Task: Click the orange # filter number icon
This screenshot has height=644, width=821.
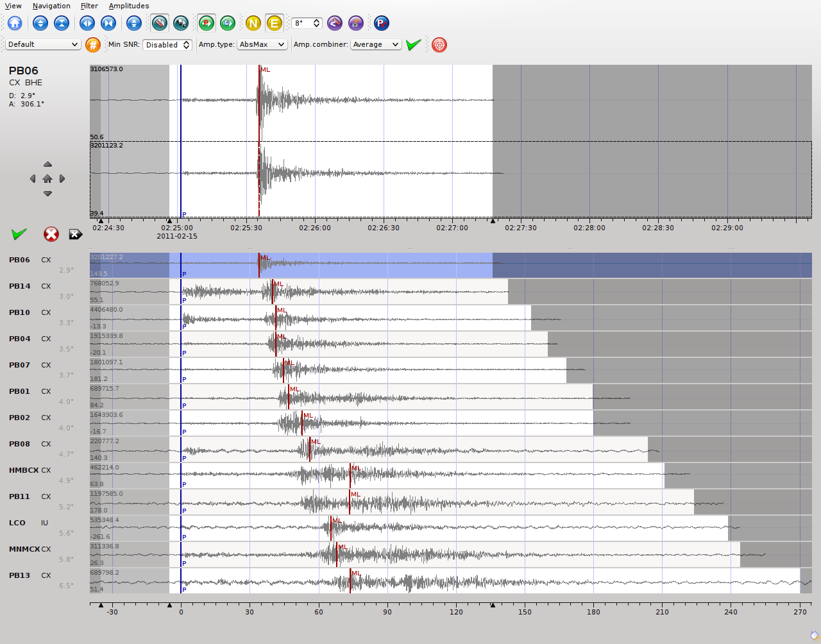Action: point(93,45)
